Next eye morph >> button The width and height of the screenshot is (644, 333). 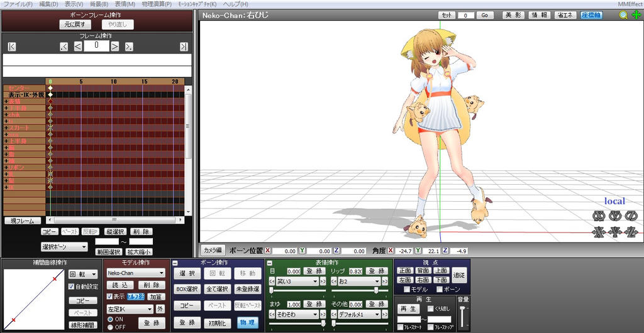click(323, 281)
